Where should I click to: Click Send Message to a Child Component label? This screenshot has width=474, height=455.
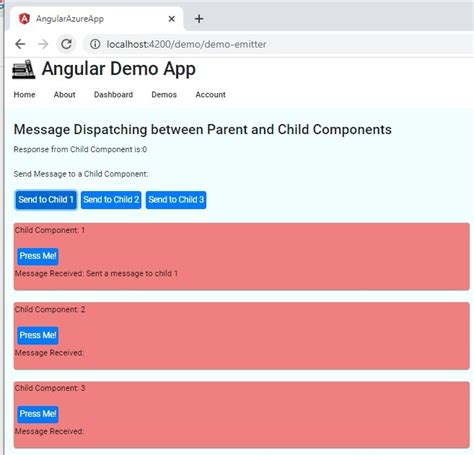click(x=81, y=174)
